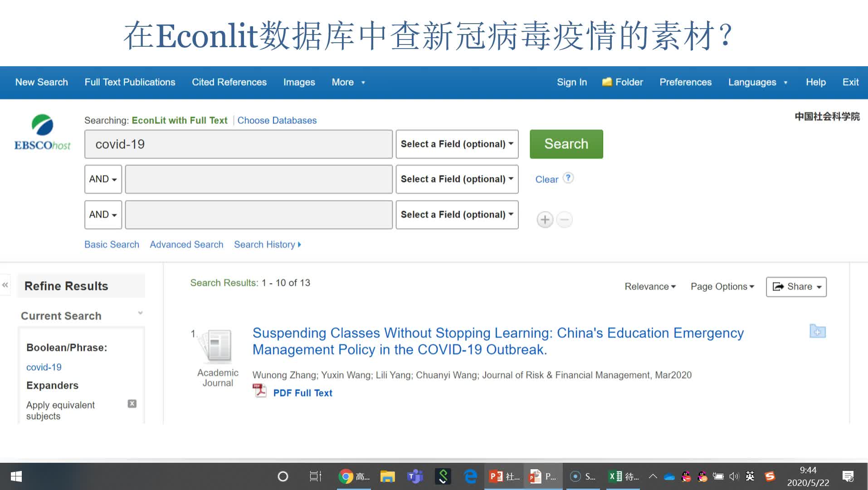Click the help question mark beside Clear
868x490 pixels.
pyautogui.click(x=568, y=178)
